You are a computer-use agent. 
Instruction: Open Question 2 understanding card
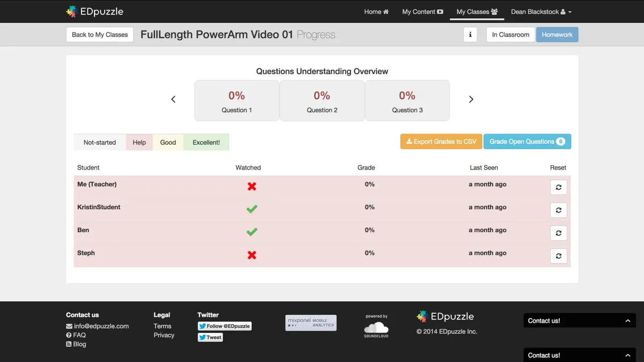322,100
